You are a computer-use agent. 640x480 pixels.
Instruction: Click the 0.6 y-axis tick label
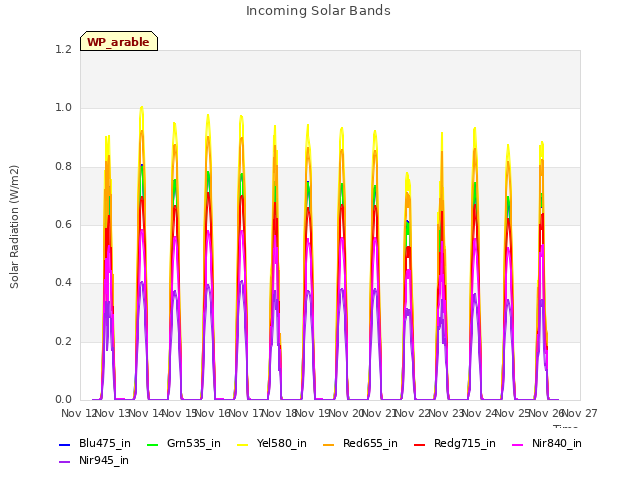tap(63, 224)
